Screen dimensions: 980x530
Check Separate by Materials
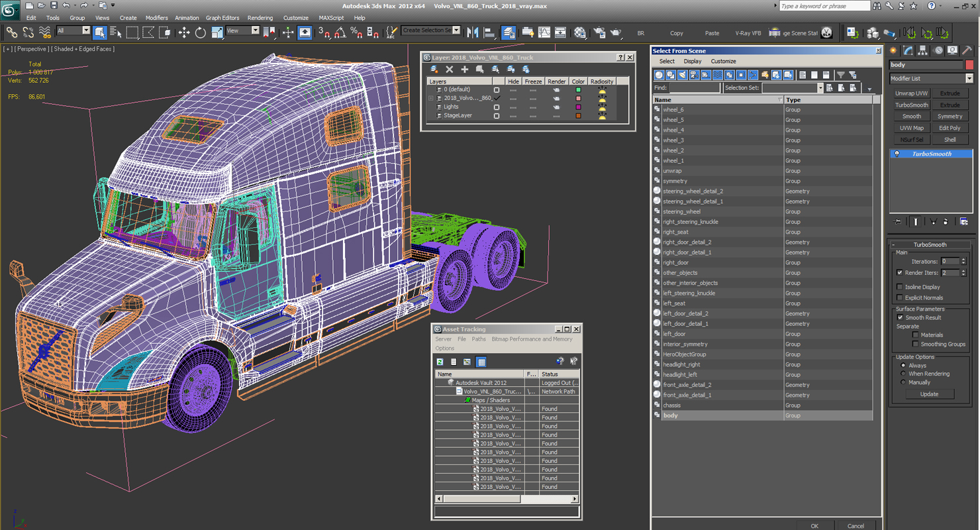(x=916, y=335)
